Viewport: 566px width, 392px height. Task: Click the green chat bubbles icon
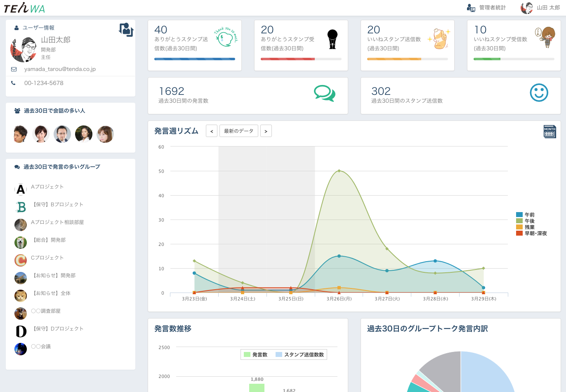coord(325,93)
